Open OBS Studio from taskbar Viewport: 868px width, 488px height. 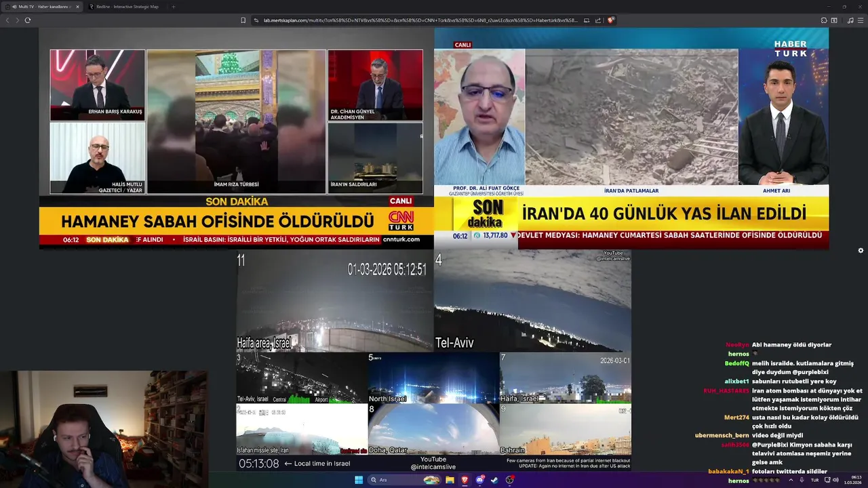[x=510, y=480]
